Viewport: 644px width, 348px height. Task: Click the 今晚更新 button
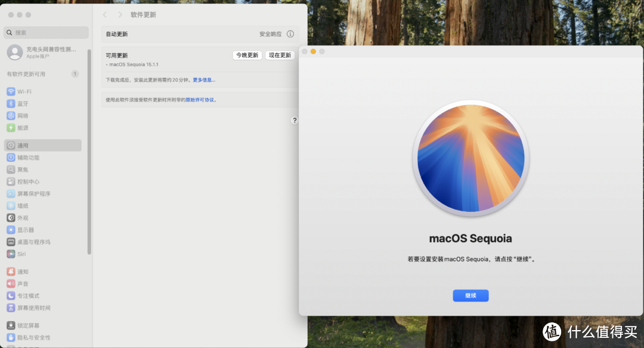pos(247,55)
